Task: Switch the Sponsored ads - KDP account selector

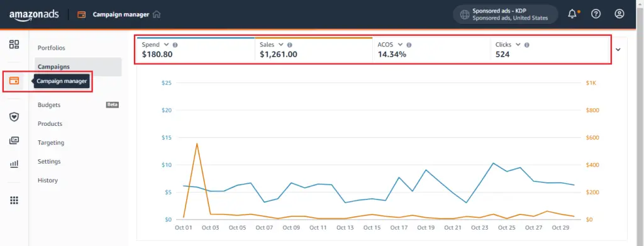Action: [506, 14]
